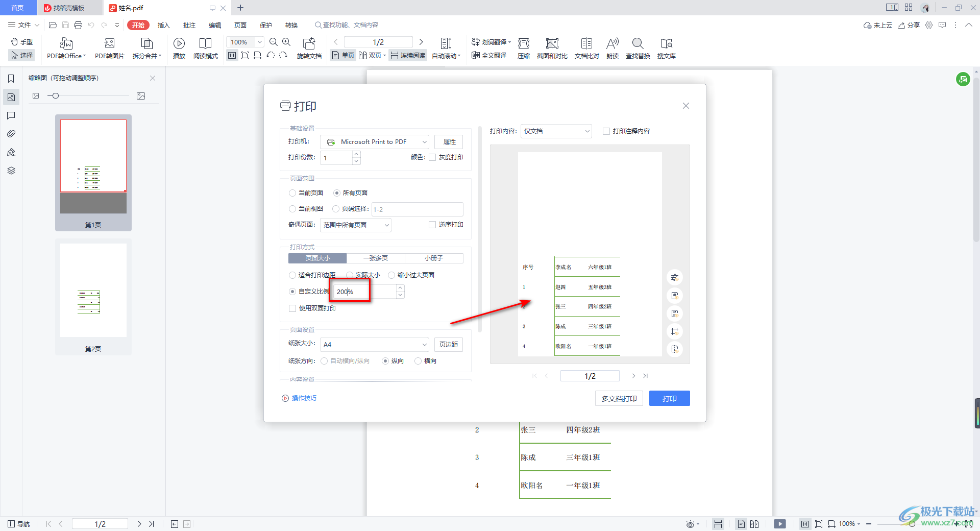Select the 手型 hand tool
Image resolution: width=980 pixels, height=531 pixels.
click(22, 42)
